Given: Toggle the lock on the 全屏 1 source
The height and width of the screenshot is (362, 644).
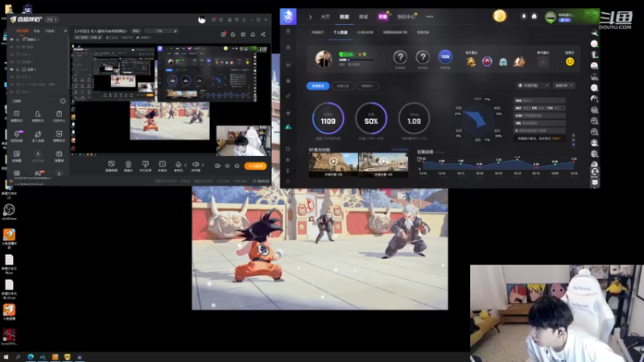Looking at the screenshot, I should point(18,69).
